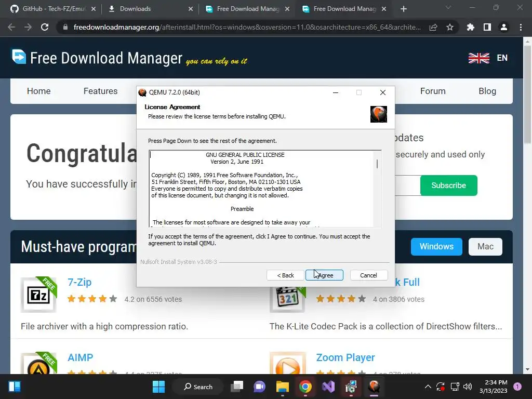The width and height of the screenshot is (532, 399).
Task: Open Task View from the taskbar
Action: coord(237,387)
